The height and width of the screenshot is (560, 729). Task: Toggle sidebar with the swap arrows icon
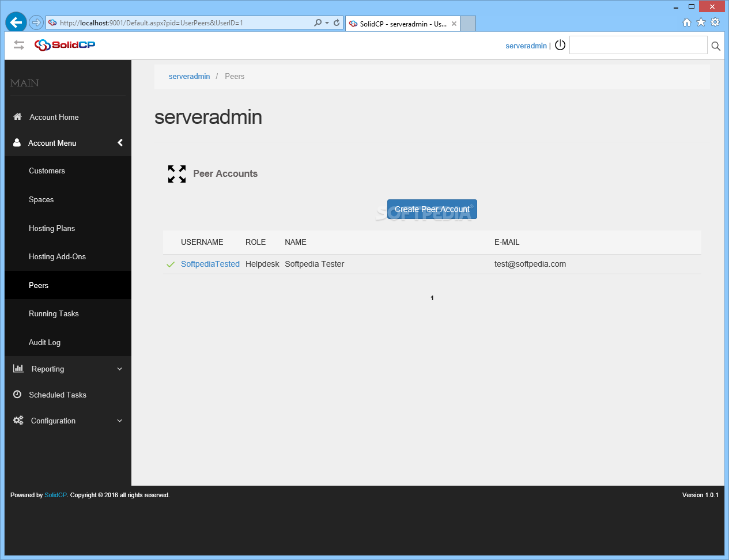click(x=19, y=45)
